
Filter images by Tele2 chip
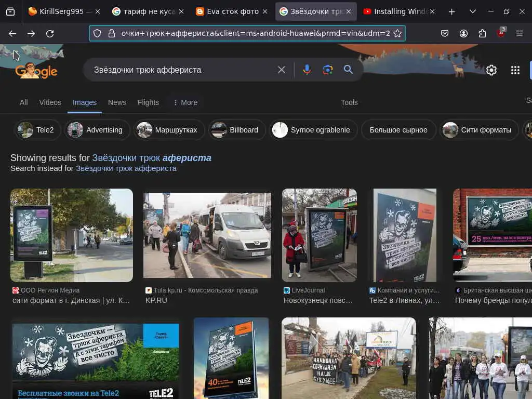click(37, 130)
